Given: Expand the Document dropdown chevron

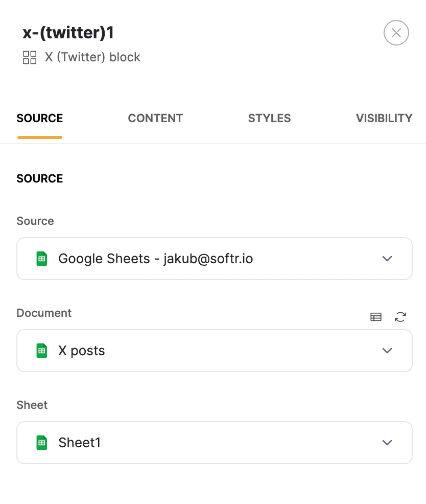Looking at the screenshot, I should pos(387,351).
